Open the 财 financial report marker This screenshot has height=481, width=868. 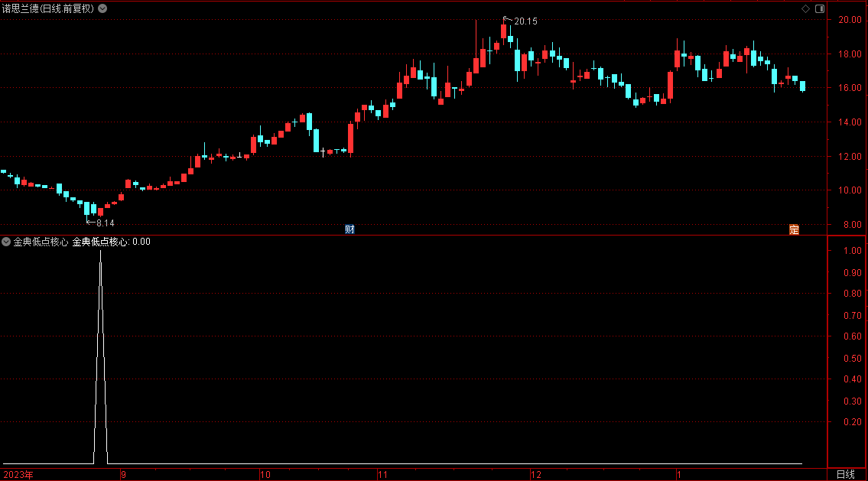pyautogui.click(x=349, y=229)
